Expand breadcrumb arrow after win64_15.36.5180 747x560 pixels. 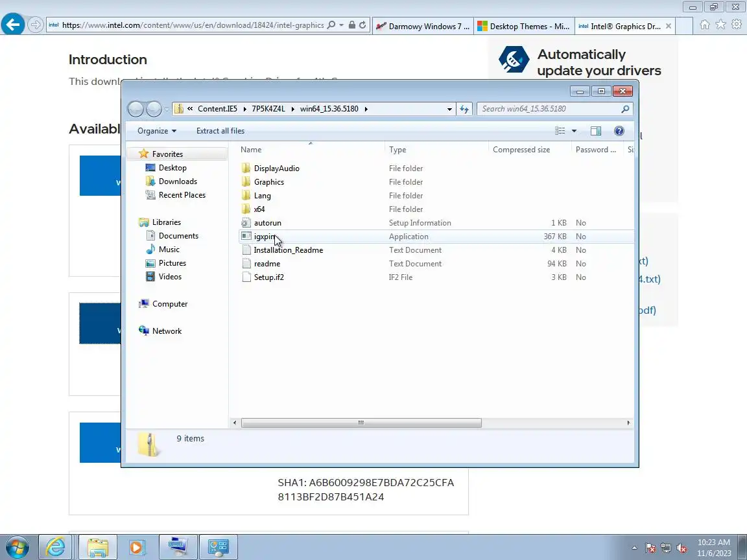click(x=366, y=109)
